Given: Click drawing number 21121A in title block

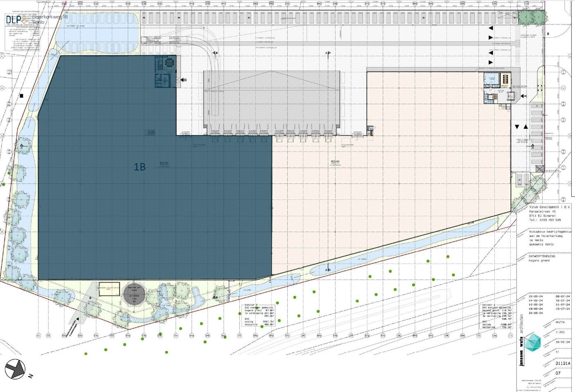Looking at the screenshot, I should pyautogui.click(x=563, y=363).
